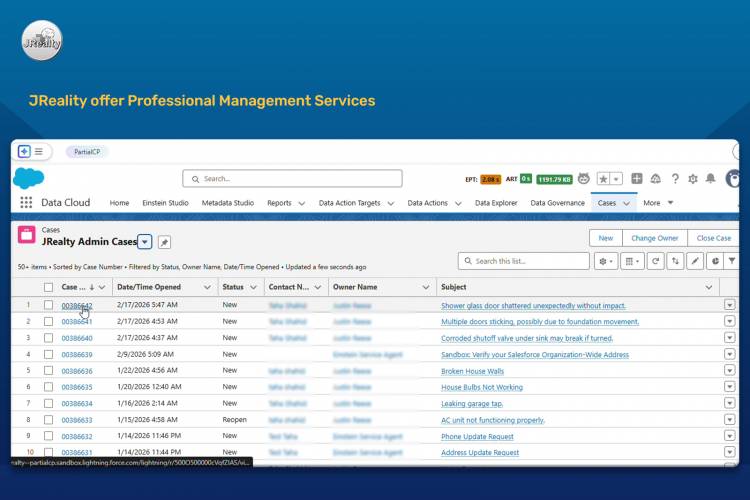Open the Setup gear icon
Image resolution: width=750 pixels, height=500 pixels.
693,179
